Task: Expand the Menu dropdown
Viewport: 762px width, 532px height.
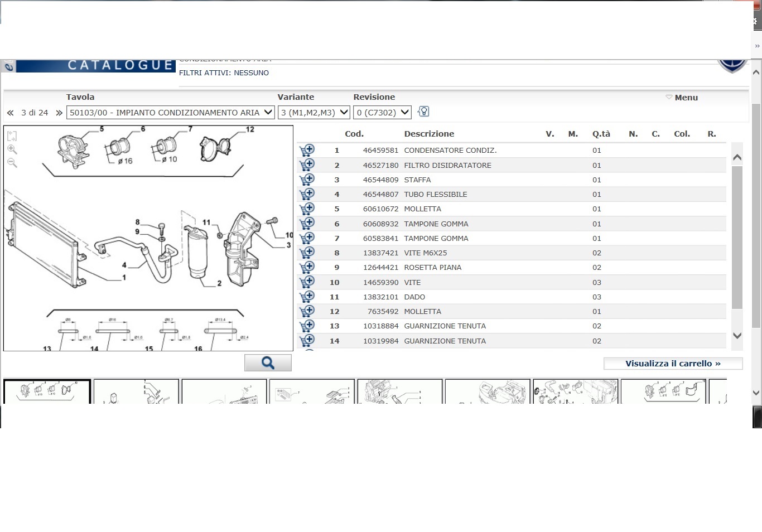Action: coord(682,97)
